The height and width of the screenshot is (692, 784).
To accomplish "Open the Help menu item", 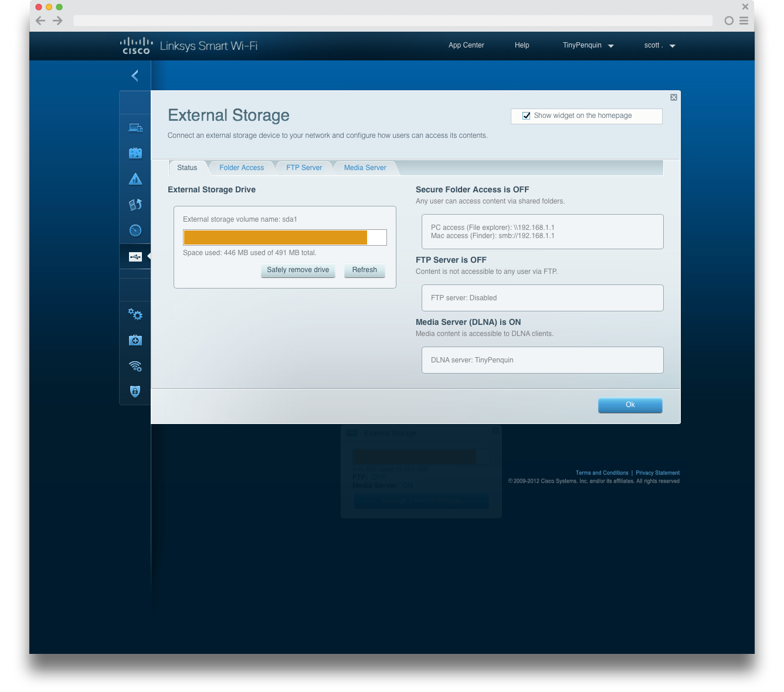I will point(522,45).
